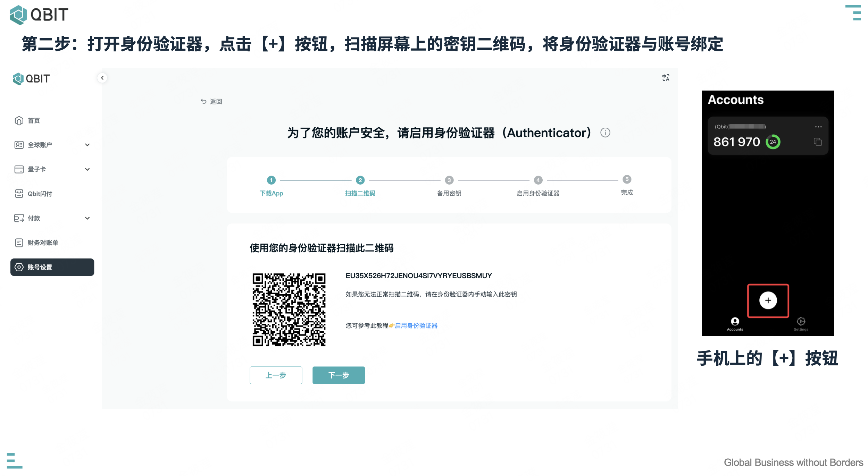Click step 3 circle 备用密钥
The width and height of the screenshot is (868, 476).
point(449,180)
